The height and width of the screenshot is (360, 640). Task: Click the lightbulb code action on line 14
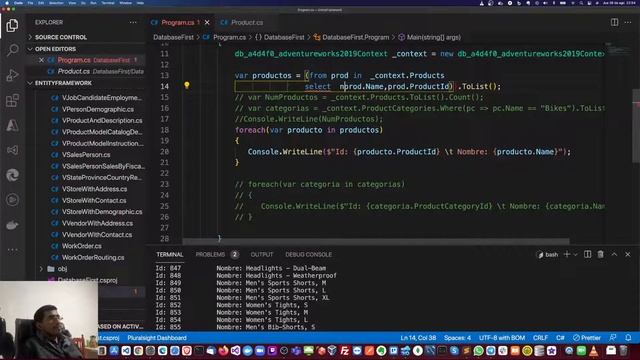click(187, 85)
